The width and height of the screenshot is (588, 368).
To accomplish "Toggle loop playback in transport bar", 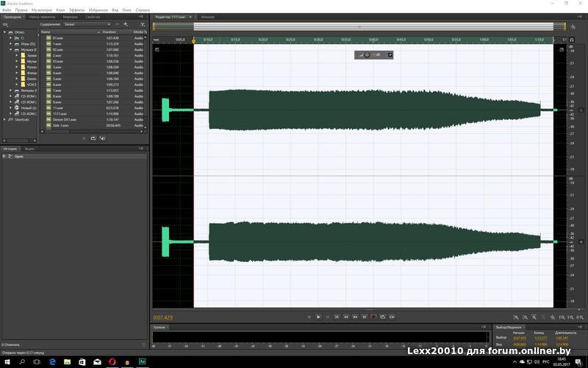I will 383,316.
